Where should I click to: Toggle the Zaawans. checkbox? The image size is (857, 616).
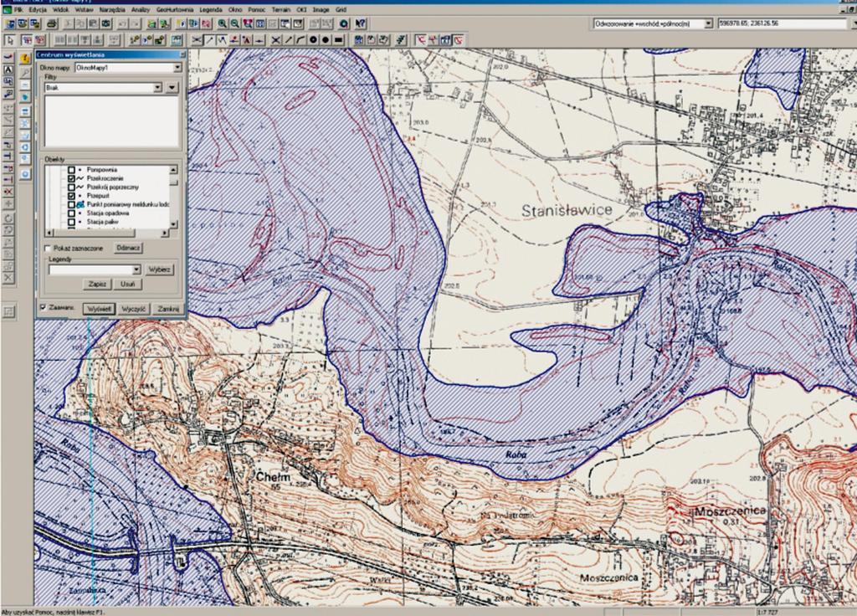point(44,308)
